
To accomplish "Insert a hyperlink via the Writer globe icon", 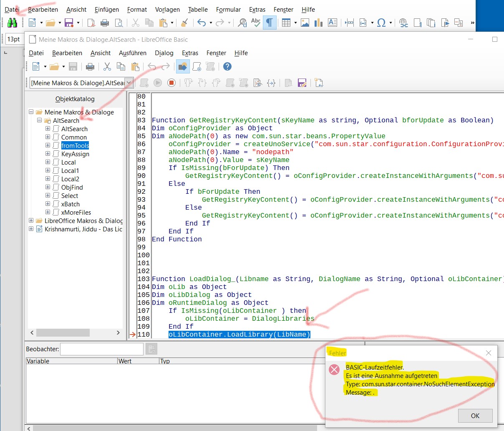I will (403, 23).
